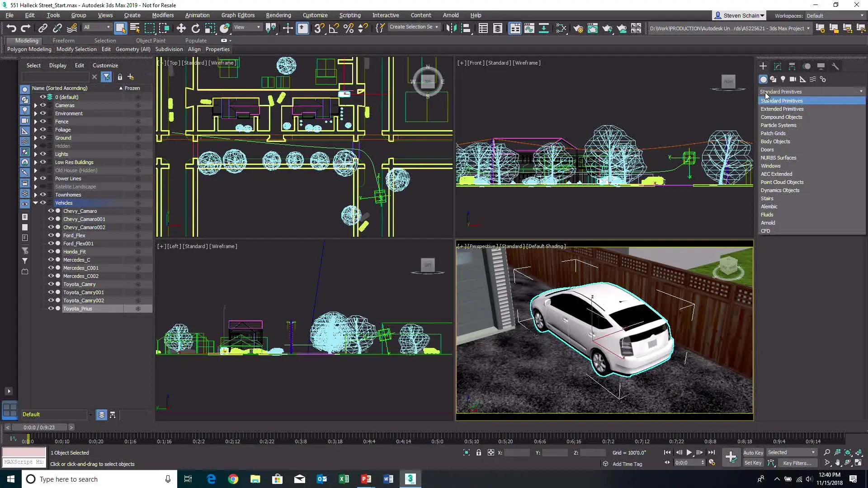The width and height of the screenshot is (868, 488).
Task: Select the Geometry category sphere icon
Action: tap(763, 79)
